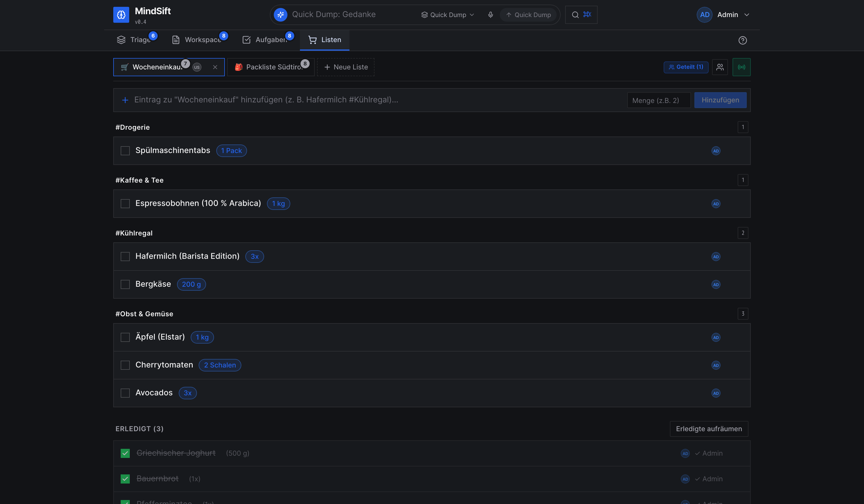Expand the Admin user menu

tap(723, 15)
